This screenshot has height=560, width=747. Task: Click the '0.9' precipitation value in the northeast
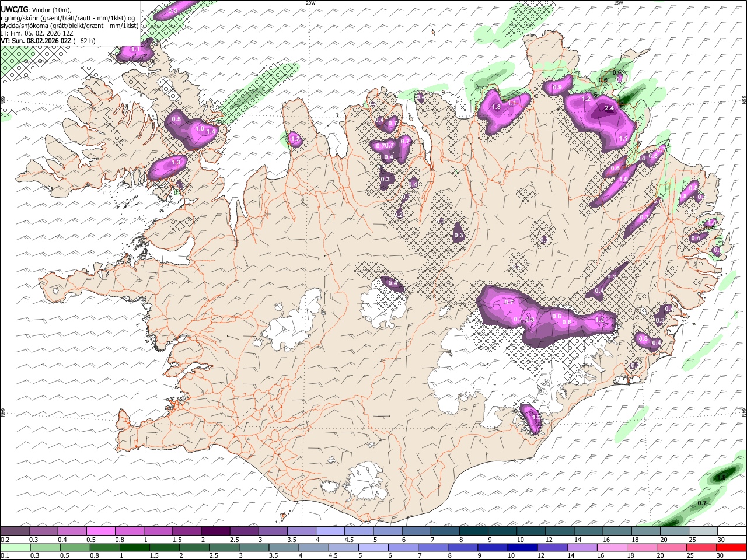click(557, 87)
